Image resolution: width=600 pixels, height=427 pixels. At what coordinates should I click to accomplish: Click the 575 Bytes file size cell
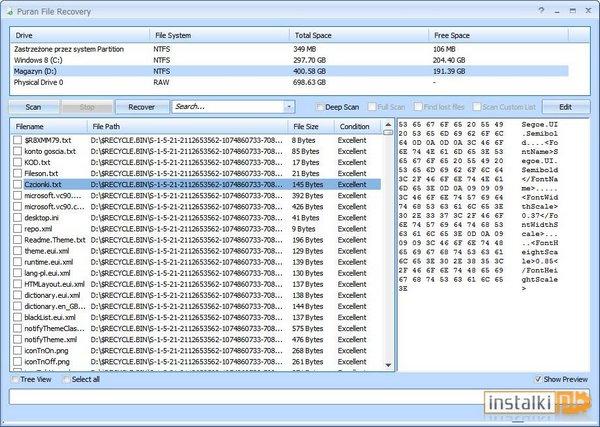point(307,329)
